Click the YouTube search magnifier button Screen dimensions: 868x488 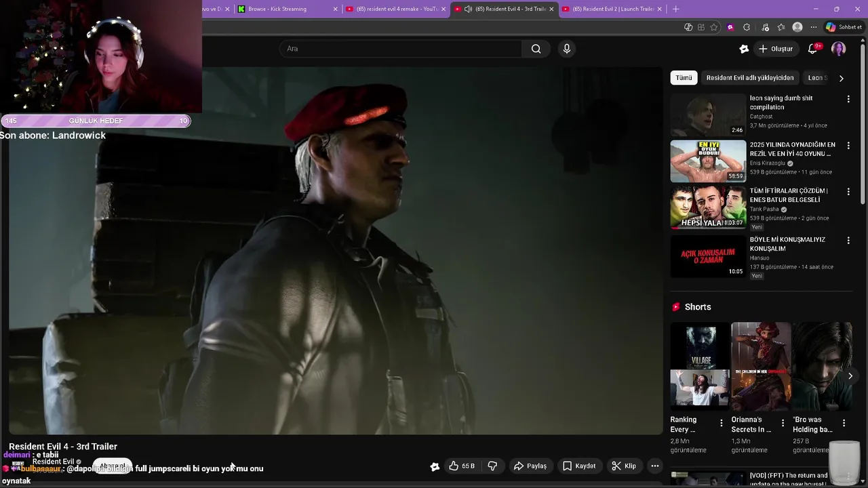click(536, 49)
